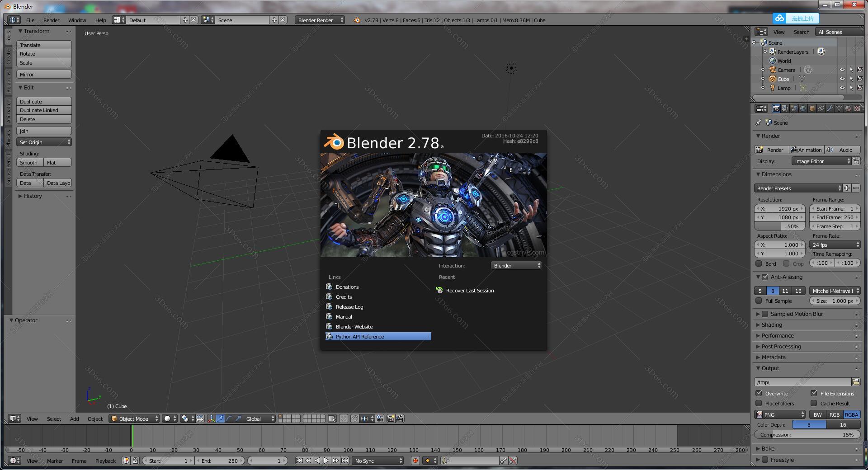Image resolution: width=868 pixels, height=470 pixels.
Task: Open the Material properties tab (sphere icon)
Action: 848,108
